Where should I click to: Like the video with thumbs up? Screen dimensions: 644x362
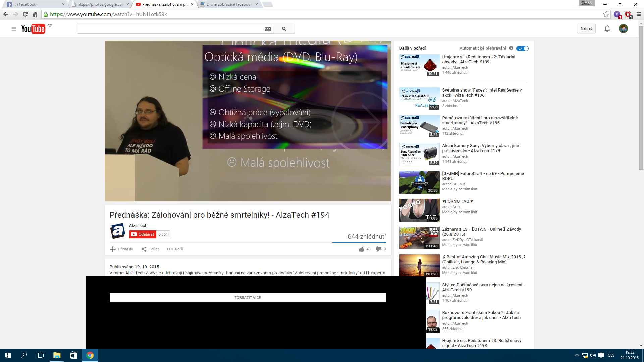click(361, 249)
